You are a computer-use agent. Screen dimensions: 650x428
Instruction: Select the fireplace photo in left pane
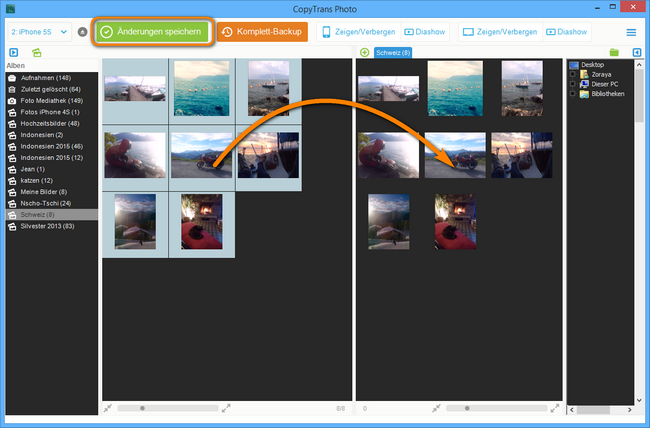201,221
